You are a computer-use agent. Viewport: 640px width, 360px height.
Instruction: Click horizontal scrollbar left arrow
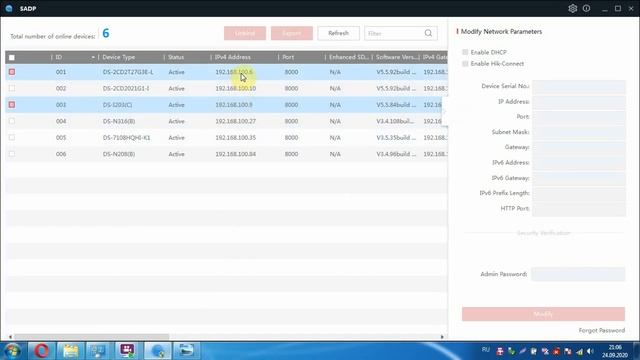point(10,337)
